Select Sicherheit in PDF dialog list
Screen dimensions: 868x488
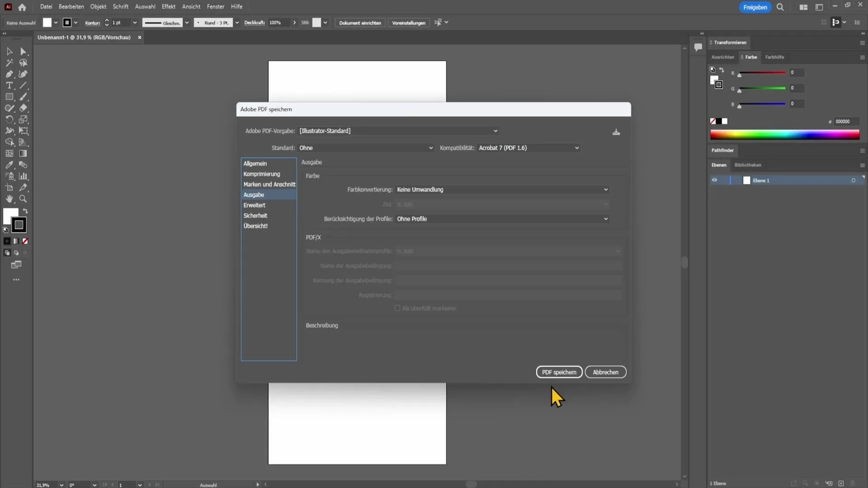coord(269,216)
